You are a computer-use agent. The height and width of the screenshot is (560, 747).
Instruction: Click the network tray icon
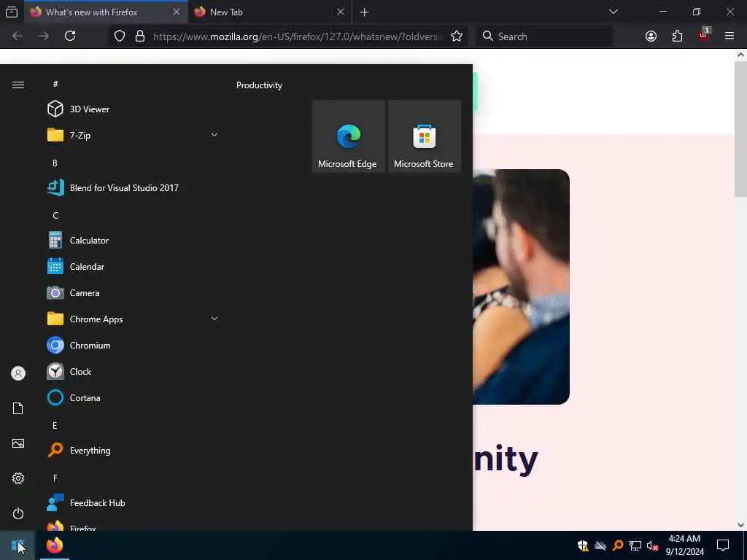point(635,545)
